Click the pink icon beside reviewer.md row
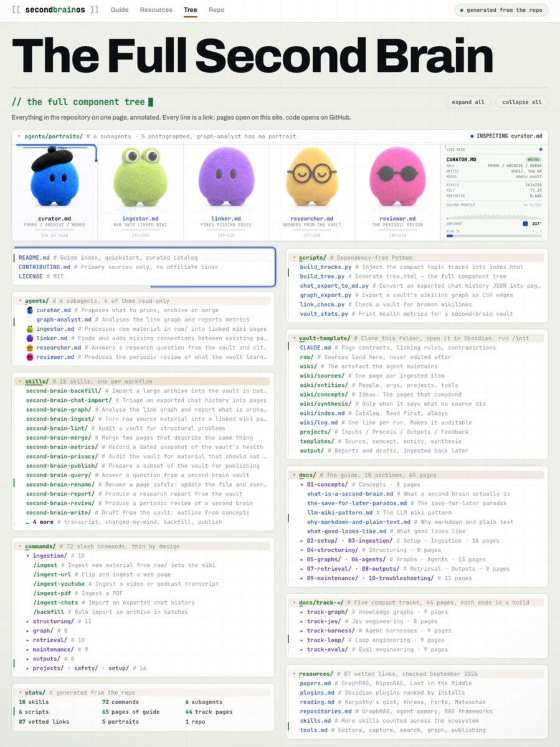 [x=29, y=357]
